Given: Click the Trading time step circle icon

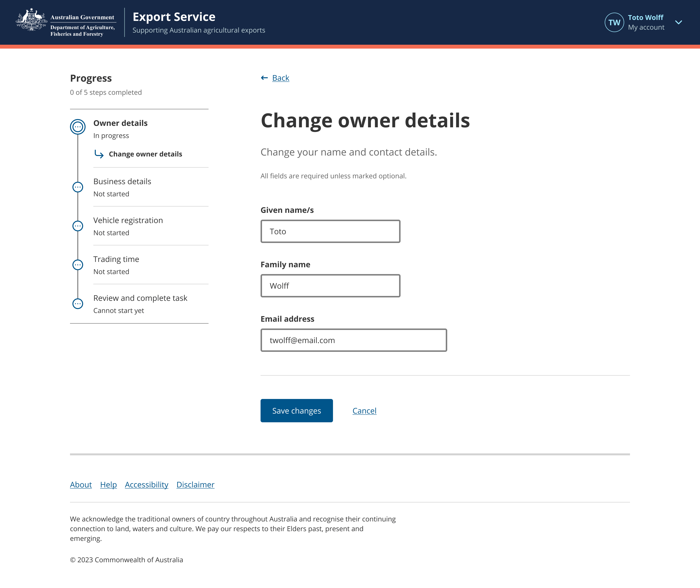Looking at the screenshot, I should tap(78, 265).
